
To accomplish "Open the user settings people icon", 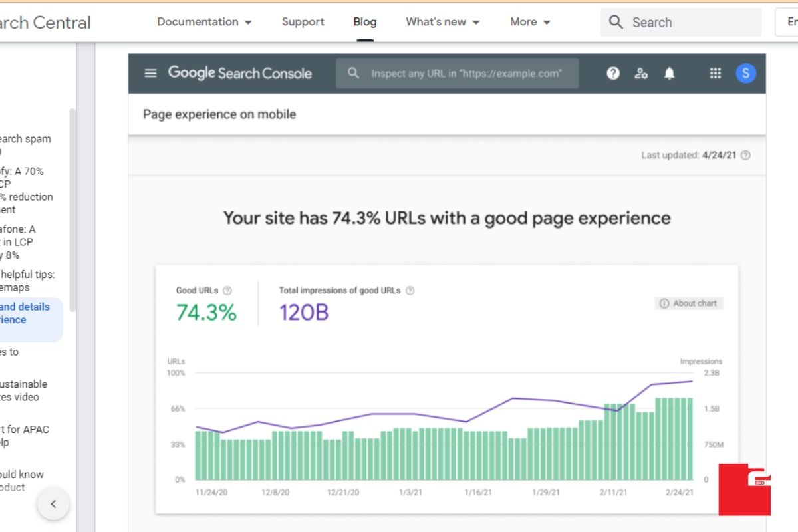I will point(641,74).
